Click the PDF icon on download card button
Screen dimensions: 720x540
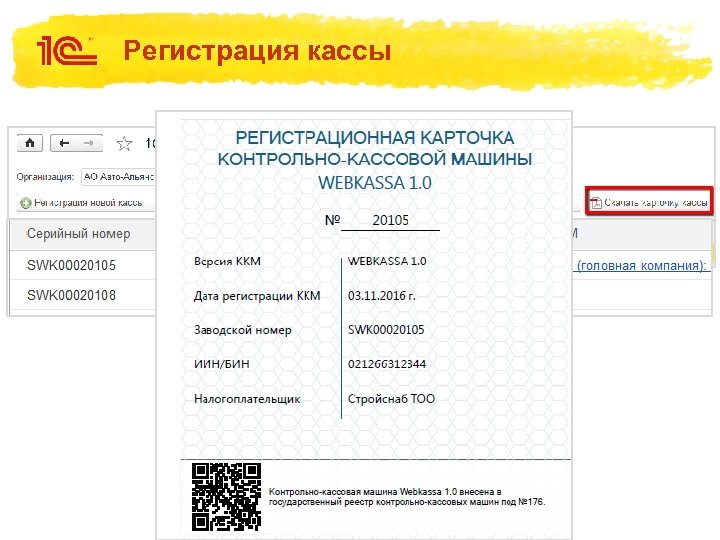596,202
